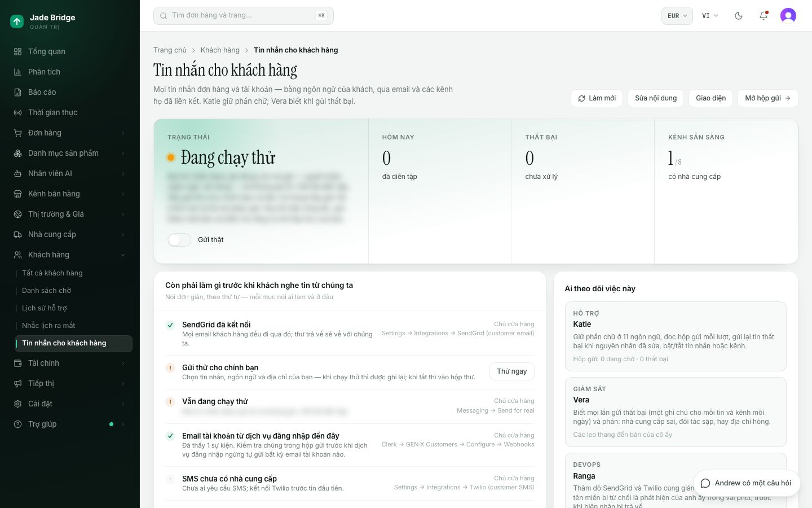The height and width of the screenshot is (508, 812).
Task: Expand the Kênh bán hàng submenu chevron
Action: [x=123, y=194]
